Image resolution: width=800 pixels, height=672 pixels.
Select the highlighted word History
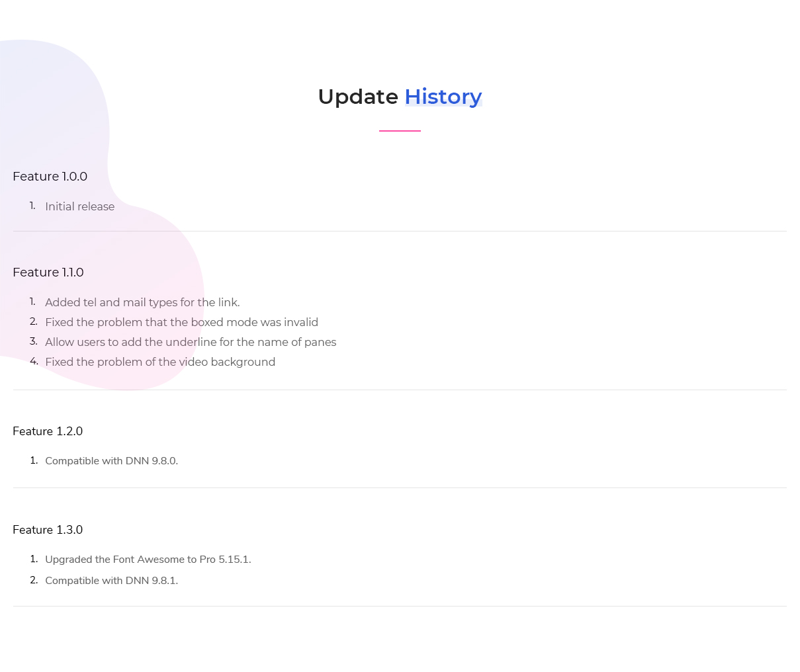pos(443,97)
